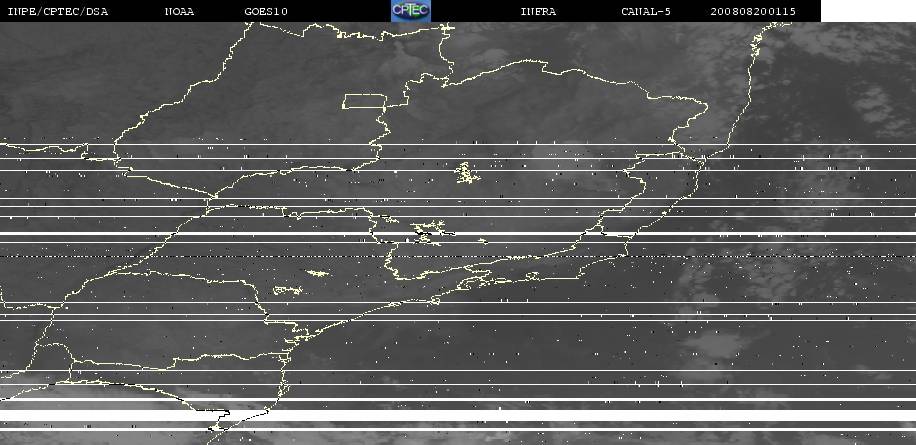The height and width of the screenshot is (445, 916).
Task: Click the GOES10 satellite label
Action: point(266,11)
